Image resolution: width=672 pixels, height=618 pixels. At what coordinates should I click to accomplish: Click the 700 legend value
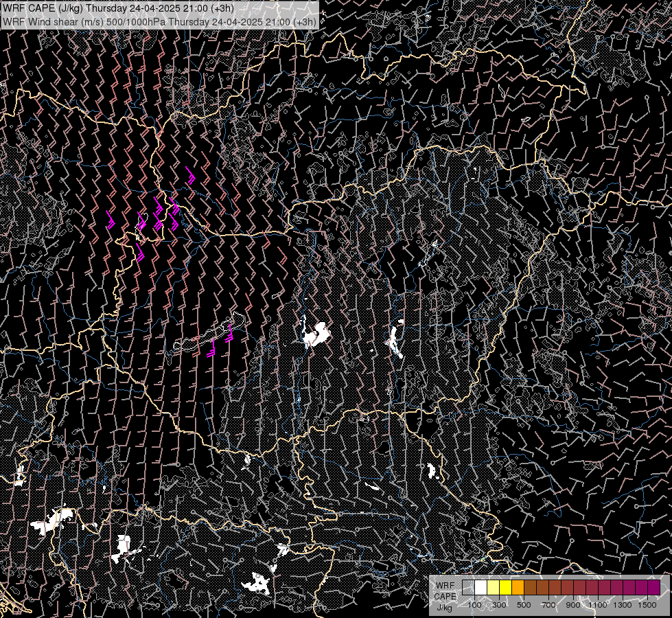548,605
